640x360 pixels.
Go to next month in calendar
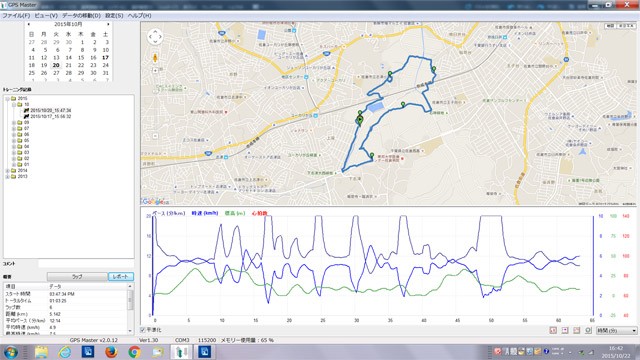(108, 24)
